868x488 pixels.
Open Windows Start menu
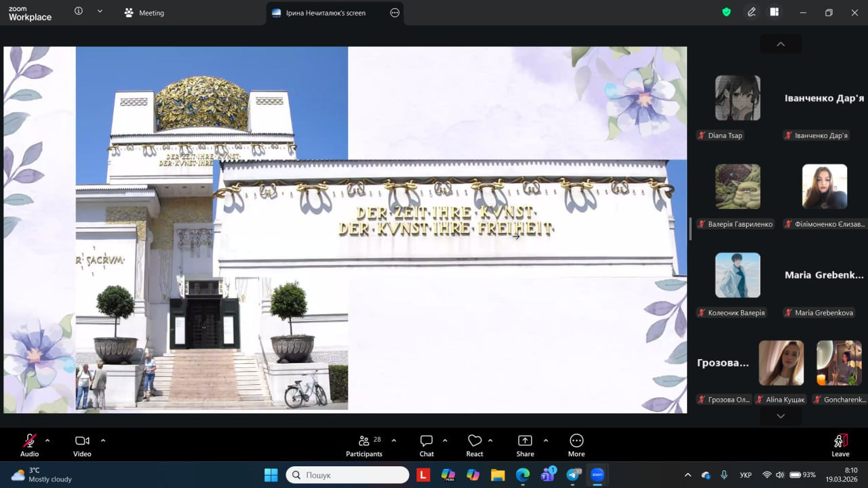pyautogui.click(x=271, y=474)
